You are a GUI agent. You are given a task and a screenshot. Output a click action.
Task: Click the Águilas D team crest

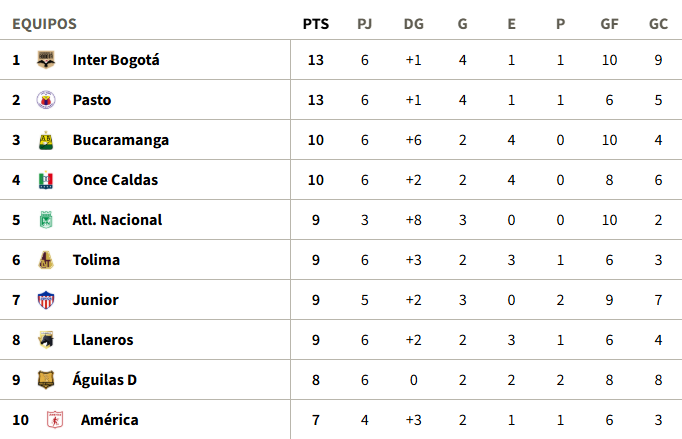45,380
